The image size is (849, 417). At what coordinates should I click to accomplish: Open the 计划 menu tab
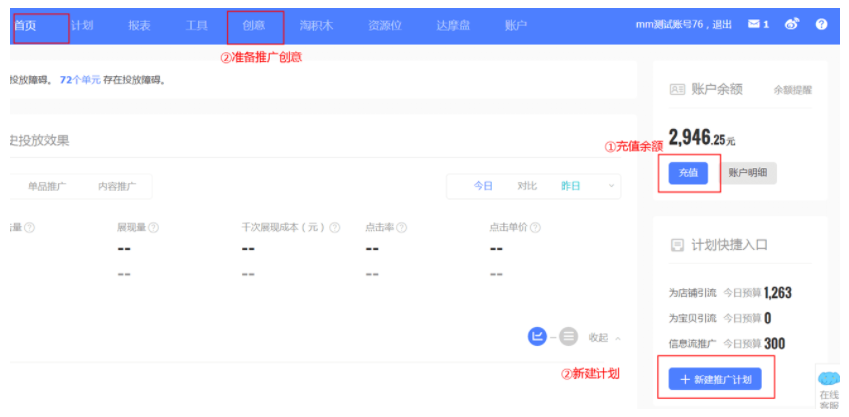coord(82,25)
